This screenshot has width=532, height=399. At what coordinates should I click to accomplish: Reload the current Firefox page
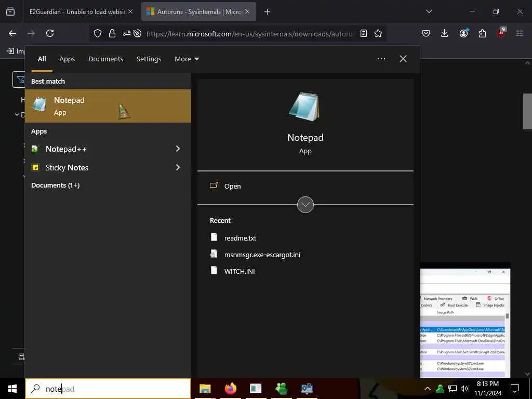(50, 33)
